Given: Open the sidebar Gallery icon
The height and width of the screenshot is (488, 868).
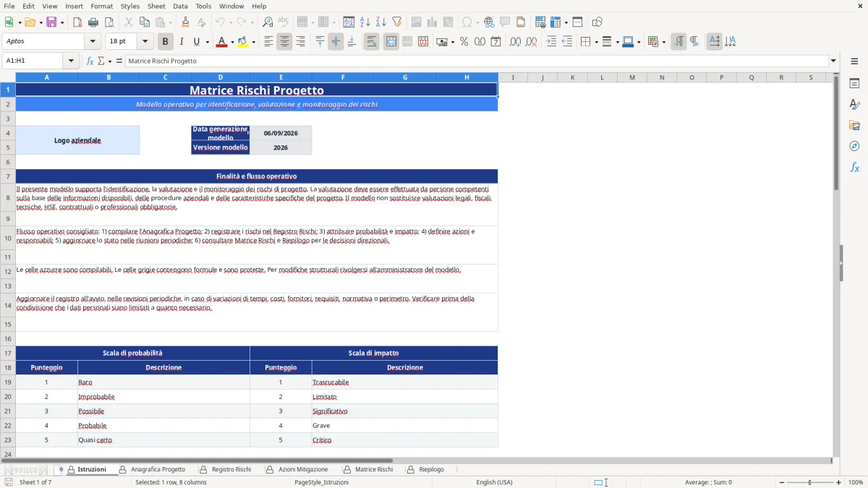Looking at the screenshot, I should (854, 126).
